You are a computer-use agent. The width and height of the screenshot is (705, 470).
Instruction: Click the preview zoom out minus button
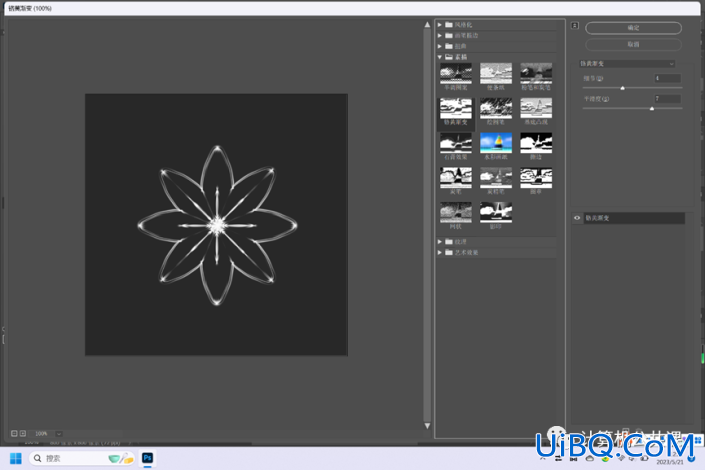point(14,434)
